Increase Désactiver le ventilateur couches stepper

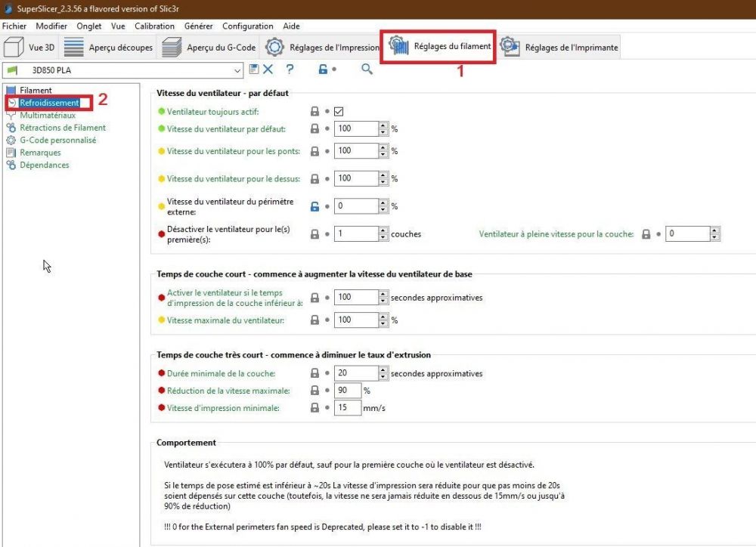point(383,230)
